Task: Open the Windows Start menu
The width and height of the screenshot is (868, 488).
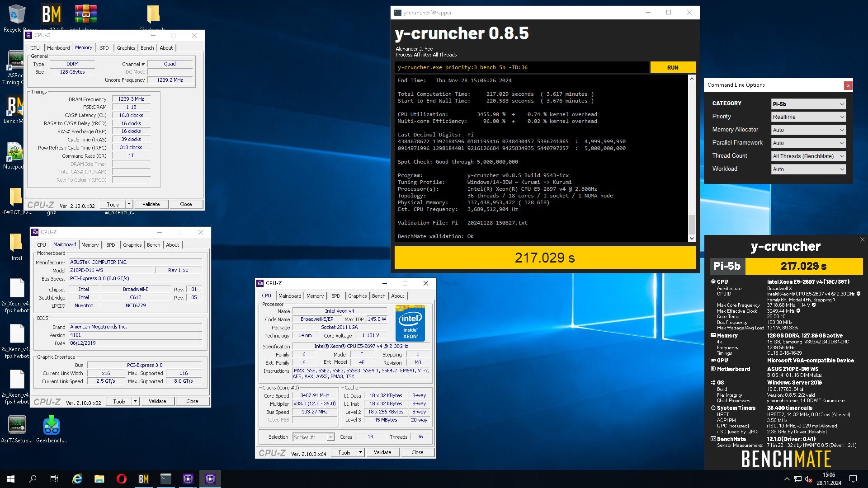Action: click(x=11, y=479)
